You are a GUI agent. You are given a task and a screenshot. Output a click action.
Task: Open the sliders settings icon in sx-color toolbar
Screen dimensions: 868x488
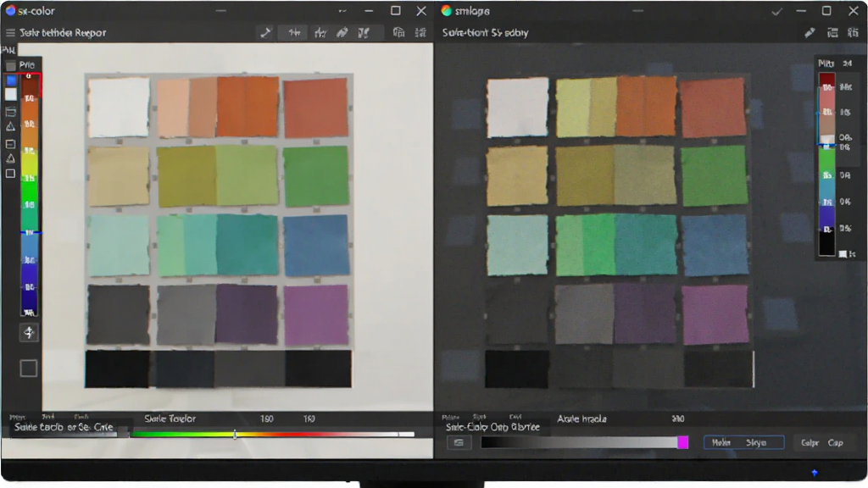420,33
